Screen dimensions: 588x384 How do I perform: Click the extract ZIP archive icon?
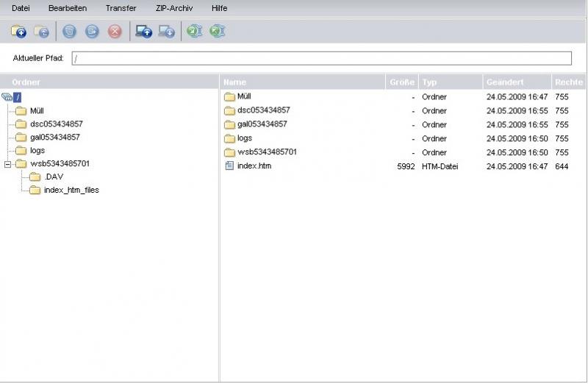tap(217, 32)
